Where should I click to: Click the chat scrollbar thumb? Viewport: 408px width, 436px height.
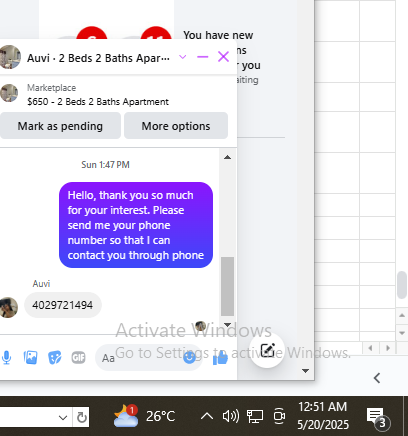pyautogui.click(x=227, y=286)
